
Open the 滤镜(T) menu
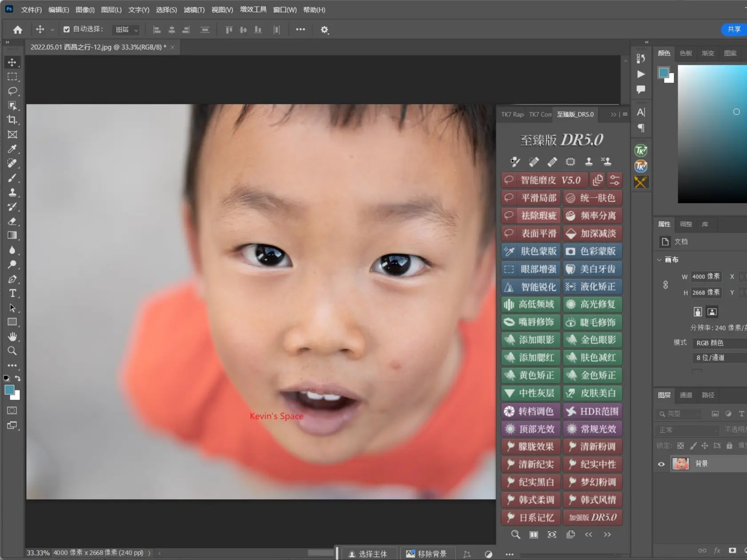194,10
